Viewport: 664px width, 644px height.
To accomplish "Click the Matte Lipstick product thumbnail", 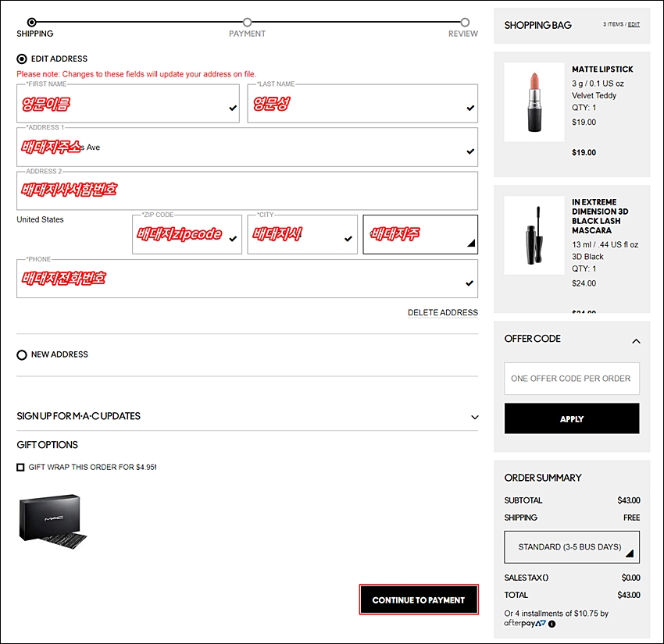I will [x=534, y=102].
